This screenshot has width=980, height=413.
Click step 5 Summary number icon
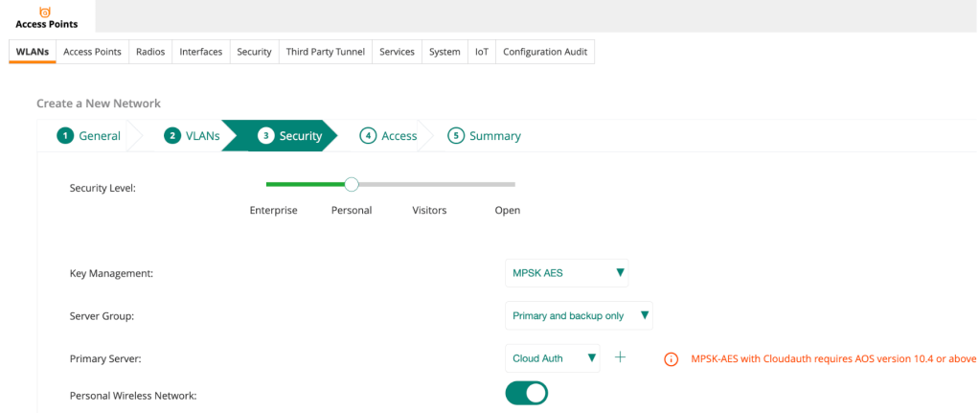point(456,136)
